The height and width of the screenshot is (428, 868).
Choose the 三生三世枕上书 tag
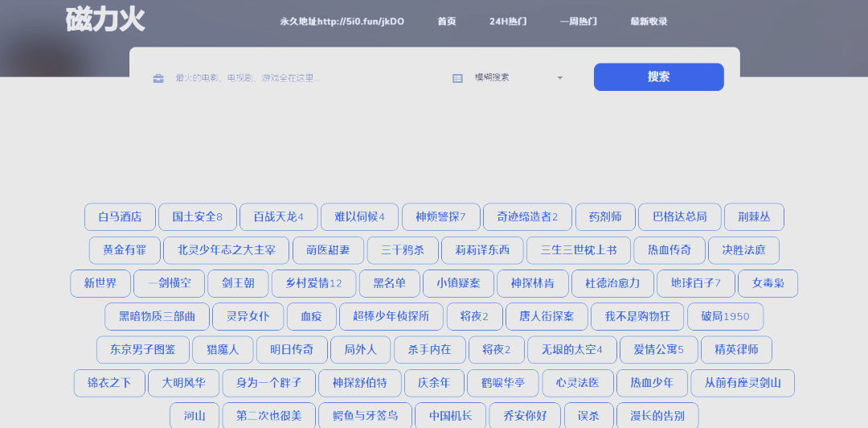coord(579,250)
